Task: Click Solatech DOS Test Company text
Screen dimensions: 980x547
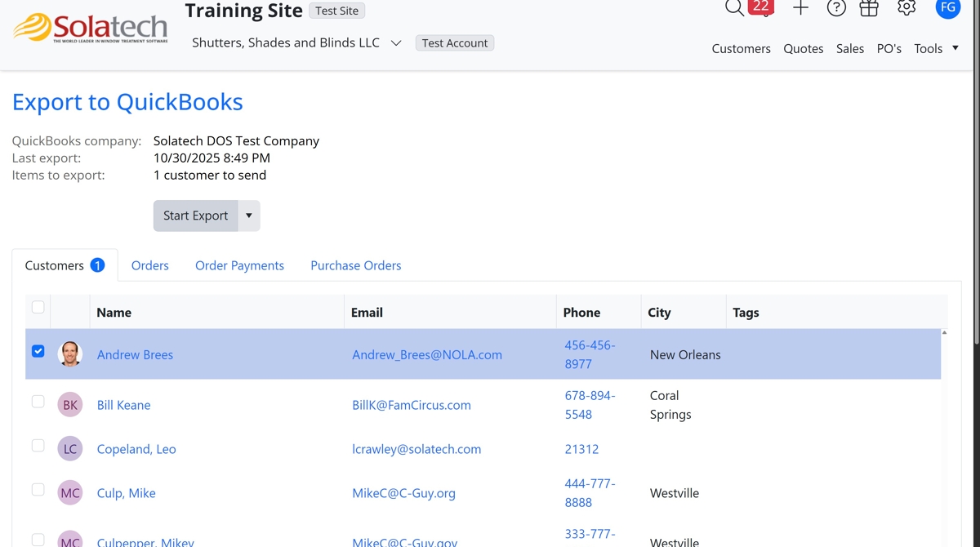Action: click(x=236, y=140)
